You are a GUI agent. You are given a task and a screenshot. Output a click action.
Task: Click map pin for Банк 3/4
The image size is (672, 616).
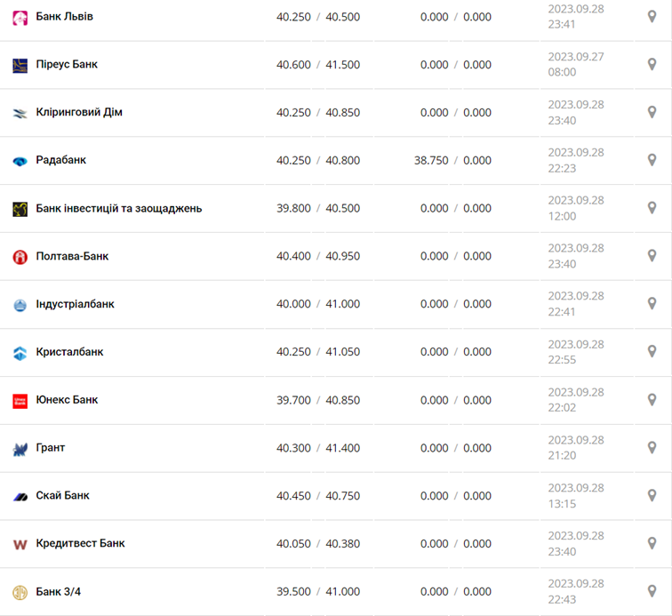(x=652, y=592)
